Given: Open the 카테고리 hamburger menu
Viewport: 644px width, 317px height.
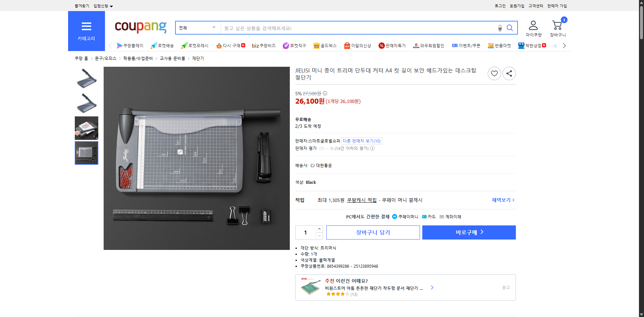Looking at the screenshot, I should pyautogui.click(x=86, y=27).
